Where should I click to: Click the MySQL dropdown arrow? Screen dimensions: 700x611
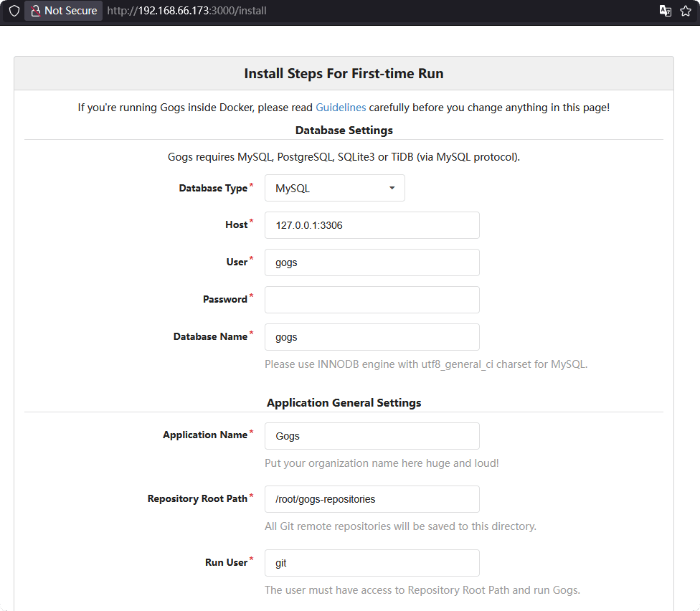coord(392,188)
